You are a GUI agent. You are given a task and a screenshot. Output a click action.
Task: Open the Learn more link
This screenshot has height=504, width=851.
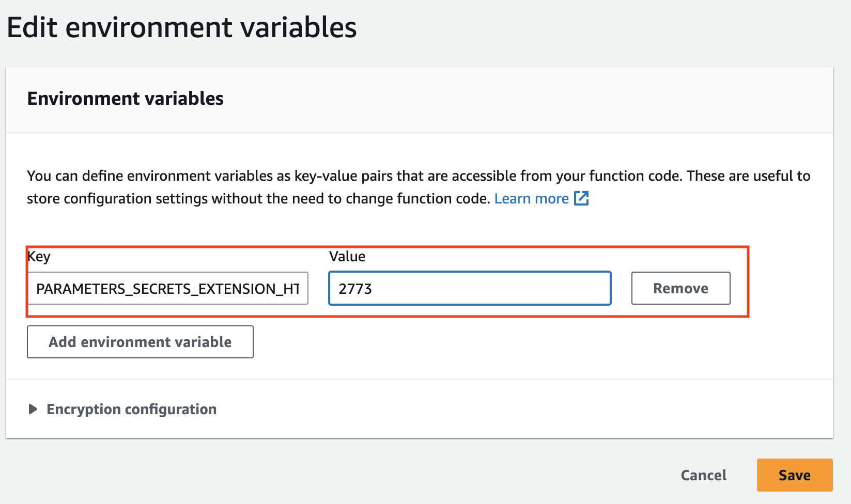pos(531,199)
